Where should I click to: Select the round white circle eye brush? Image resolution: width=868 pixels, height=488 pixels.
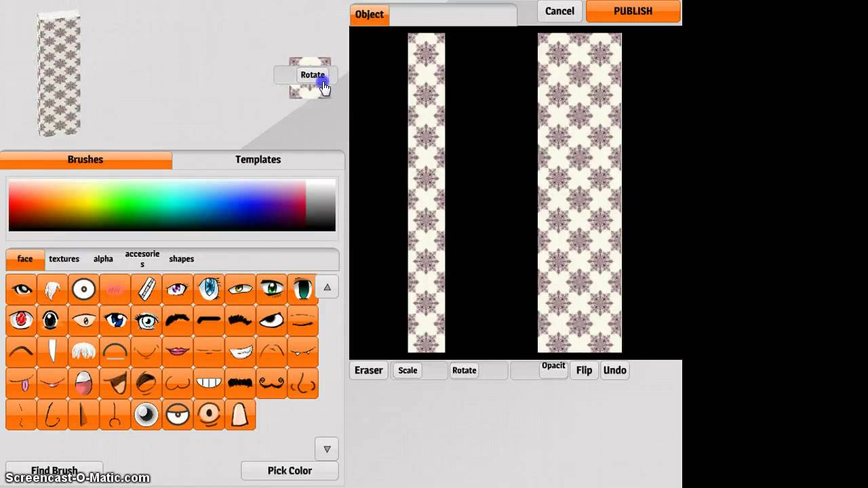[83, 289]
